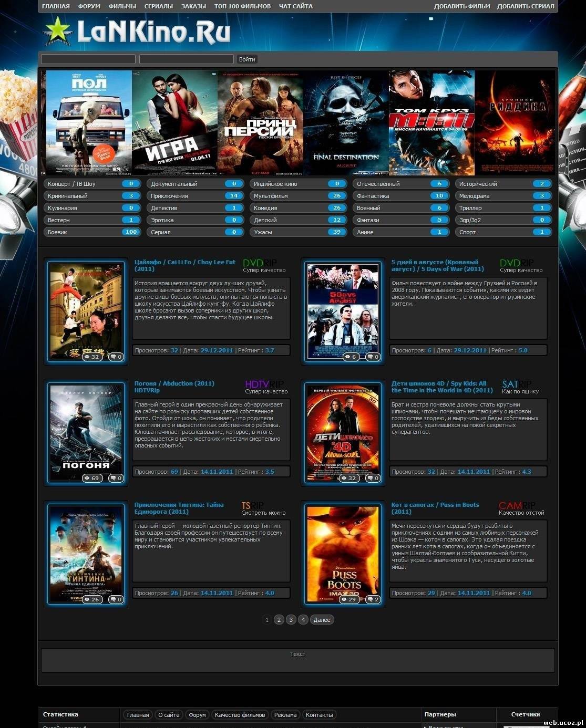
Task: Open the ФИЛЬМЫ menu item
Action: tap(122, 6)
